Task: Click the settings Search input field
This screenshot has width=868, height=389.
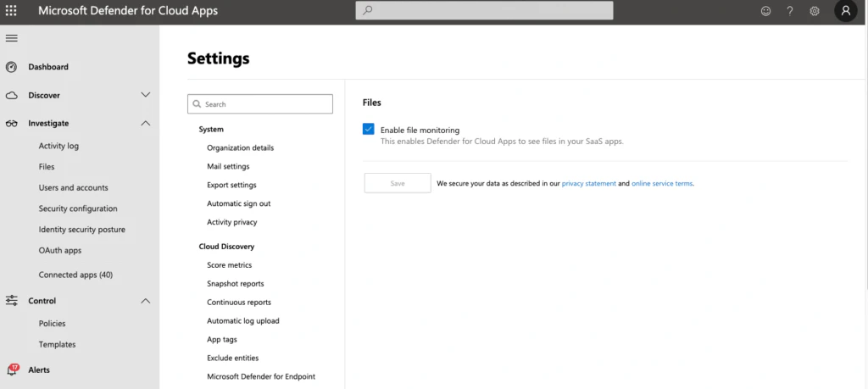Action: (260, 104)
